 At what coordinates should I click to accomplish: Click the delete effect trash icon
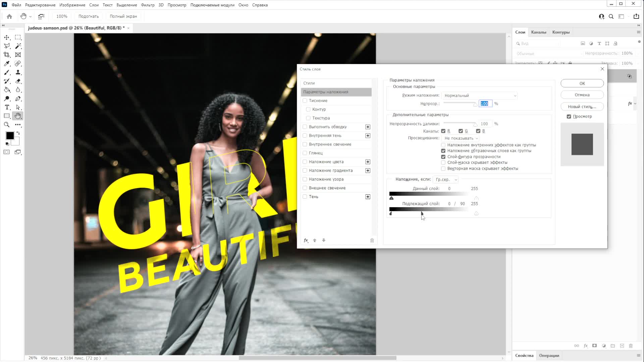pyautogui.click(x=372, y=240)
